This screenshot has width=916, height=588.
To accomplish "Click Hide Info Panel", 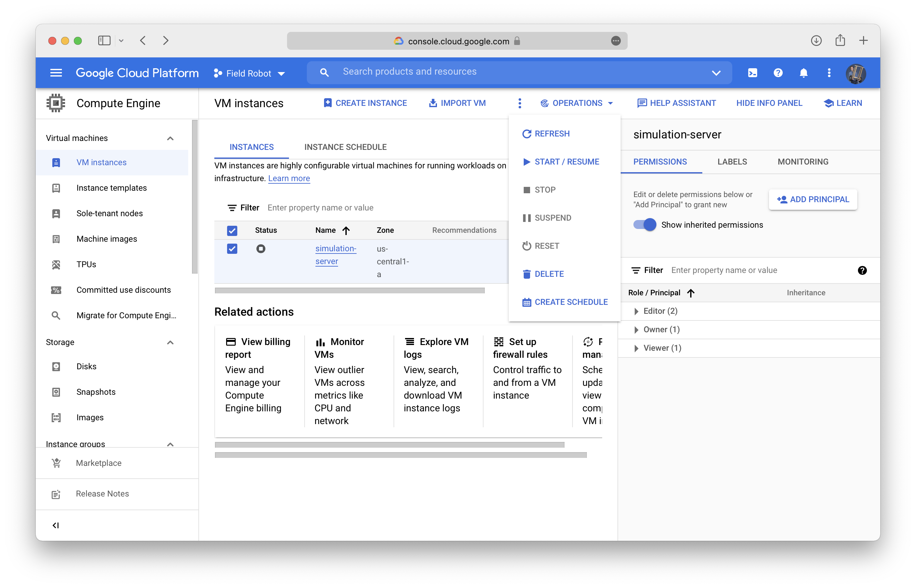I will (769, 103).
